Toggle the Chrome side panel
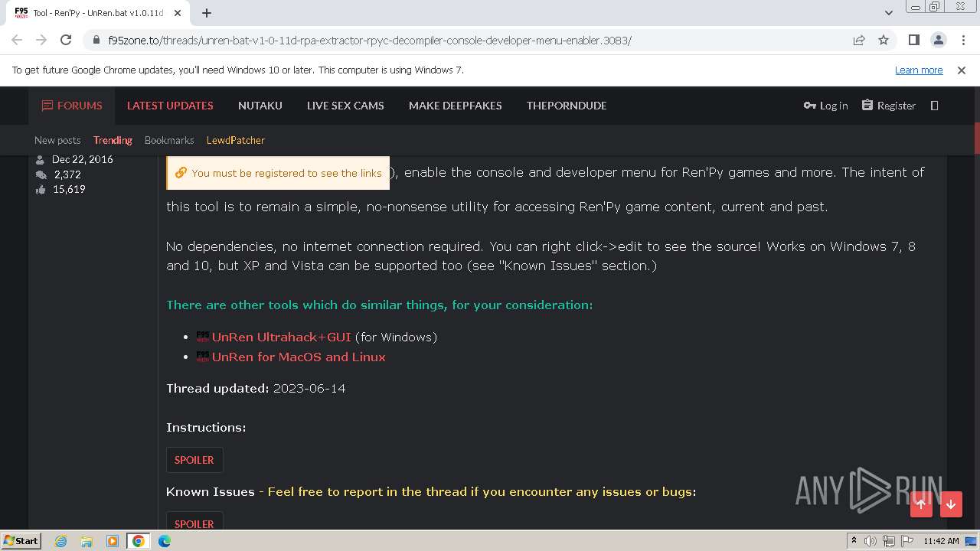The height and width of the screenshot is (551, 980). pos(914,40)
